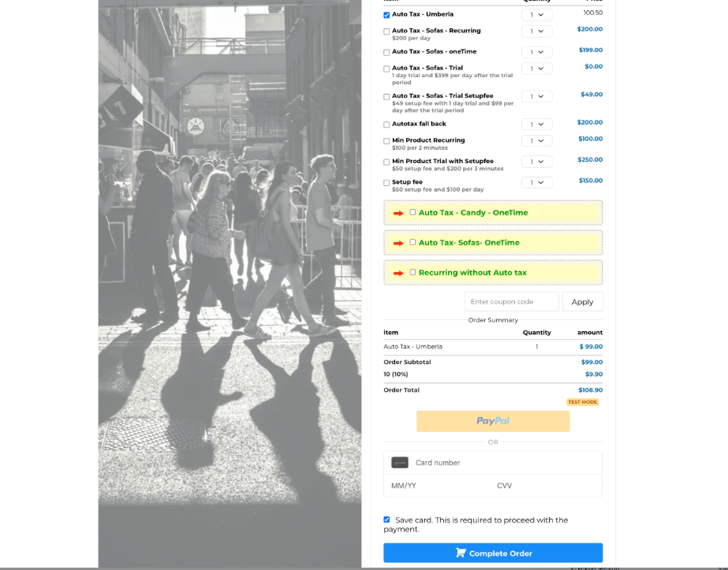Add Auto Tax- Sofas- OneTime bump offer
Screen dimensions: 728x570
(x=413, y=242)
